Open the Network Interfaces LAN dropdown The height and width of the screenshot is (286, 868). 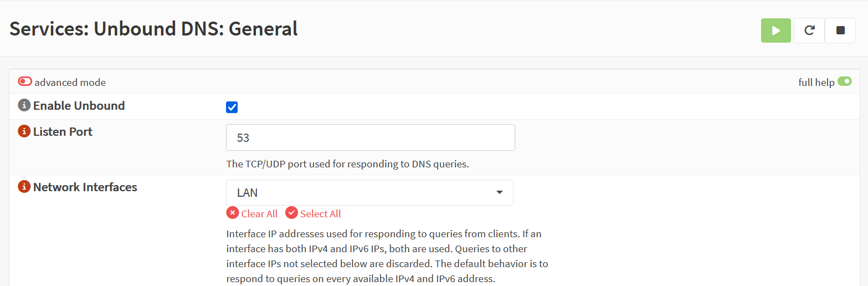tap(369, 193)
